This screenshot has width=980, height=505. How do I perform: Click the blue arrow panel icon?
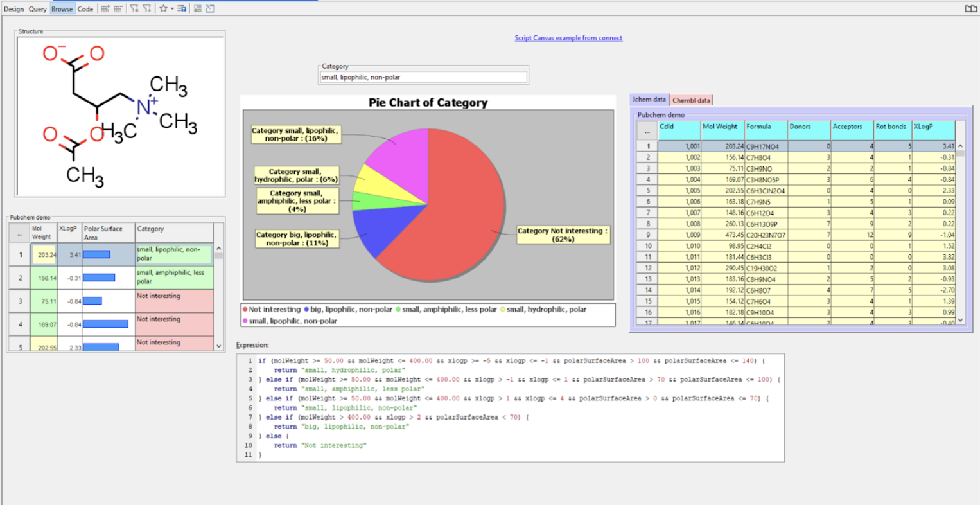pyautogui.click(x=210, y=9)
